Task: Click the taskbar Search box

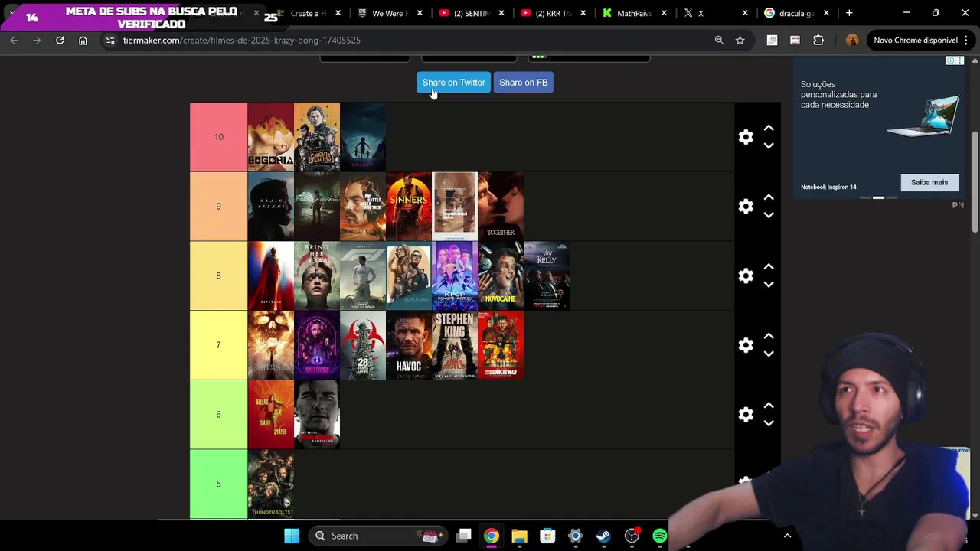Action: (379, 536)
